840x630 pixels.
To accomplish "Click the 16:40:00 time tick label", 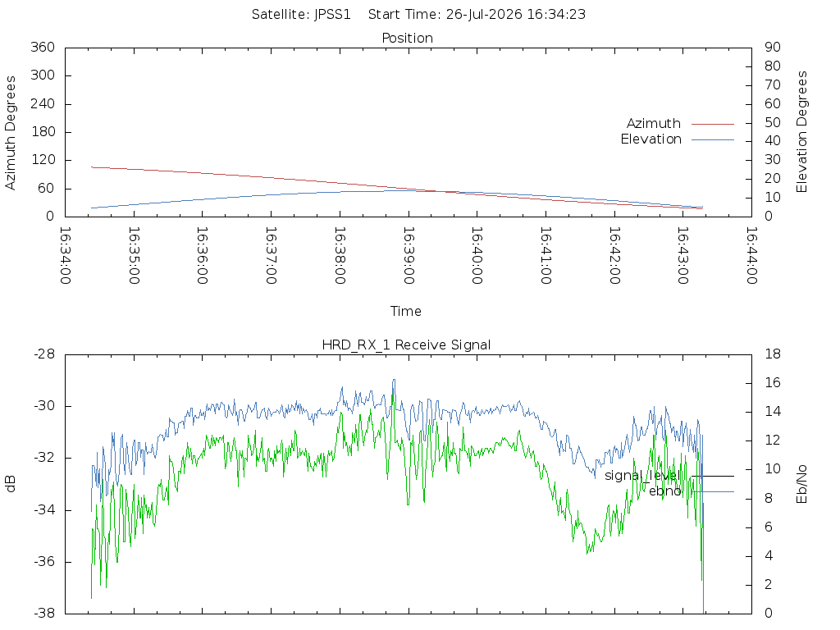I will 477,256.
